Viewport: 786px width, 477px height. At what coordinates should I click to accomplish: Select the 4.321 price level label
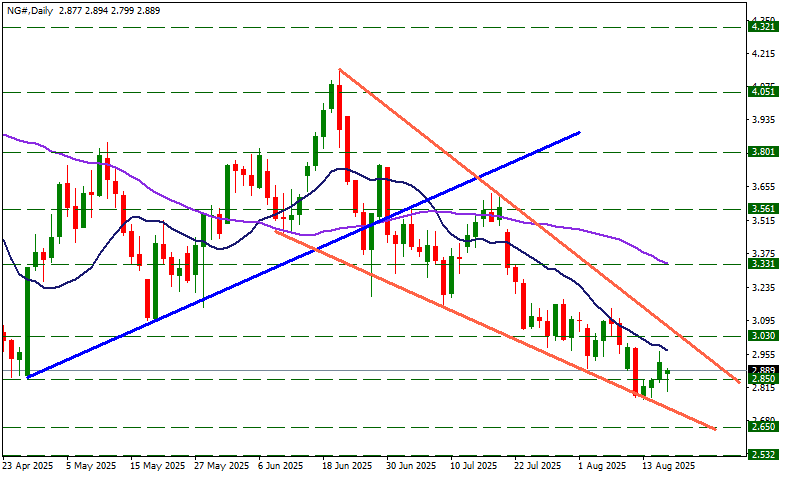click(763, 27)
